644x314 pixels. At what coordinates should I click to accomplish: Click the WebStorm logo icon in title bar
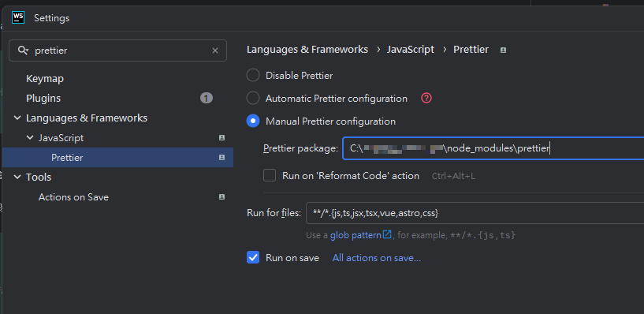pos(18,17)
